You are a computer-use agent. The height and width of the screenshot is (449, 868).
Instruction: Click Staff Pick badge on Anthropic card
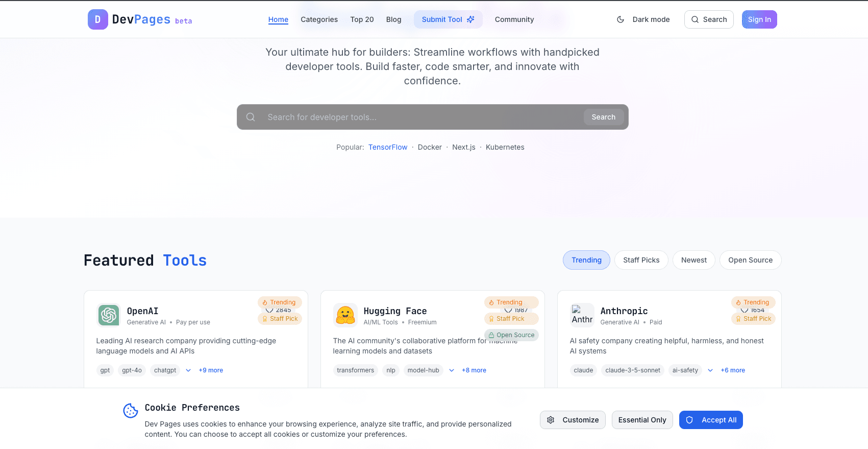(753, 319)
